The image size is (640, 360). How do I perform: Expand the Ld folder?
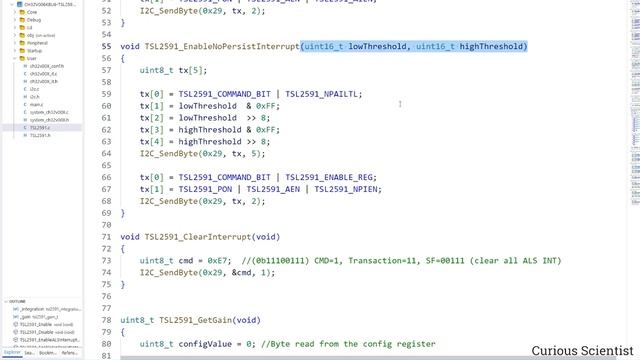[15, 27]
